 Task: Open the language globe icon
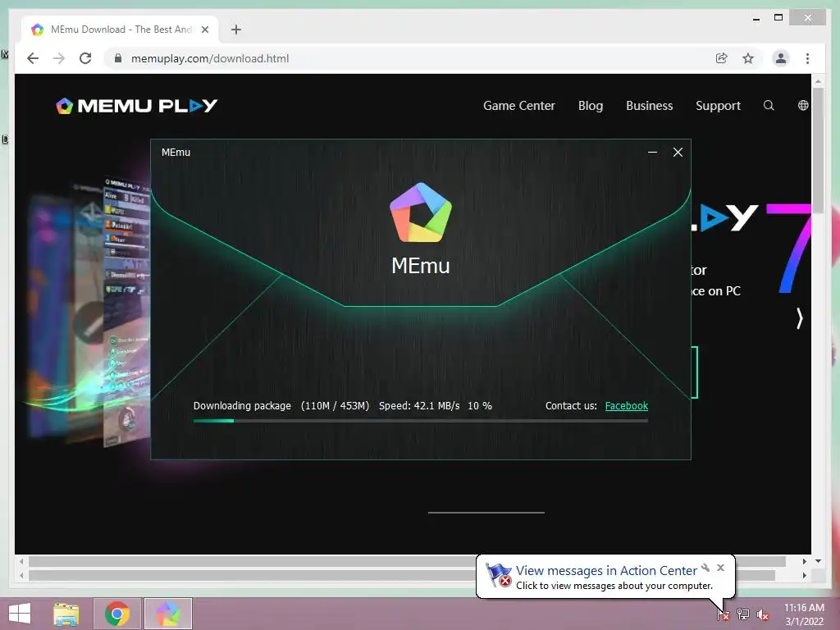coord(802,106)
